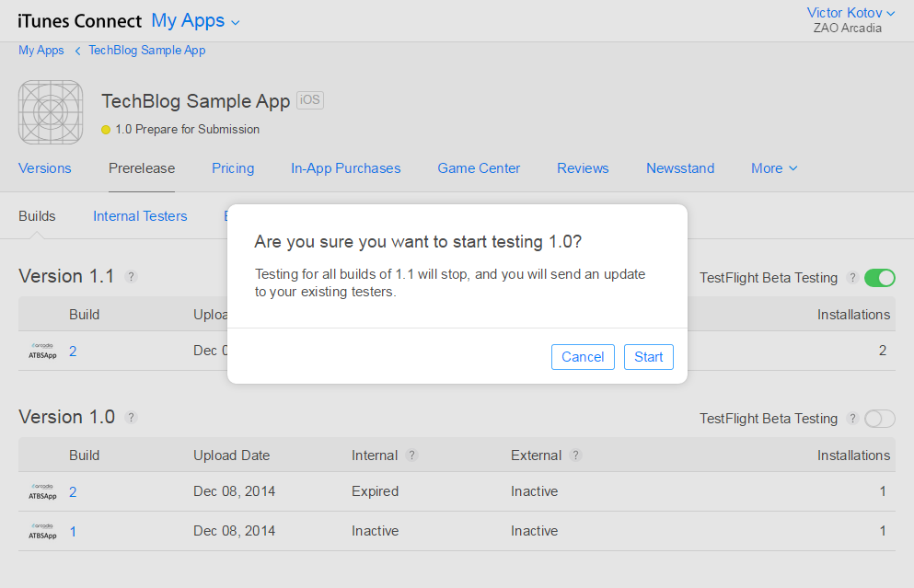Click the TechBlog Sample App placeholder icon
This screenshot has width=914, height=588.
coord(51,112)
